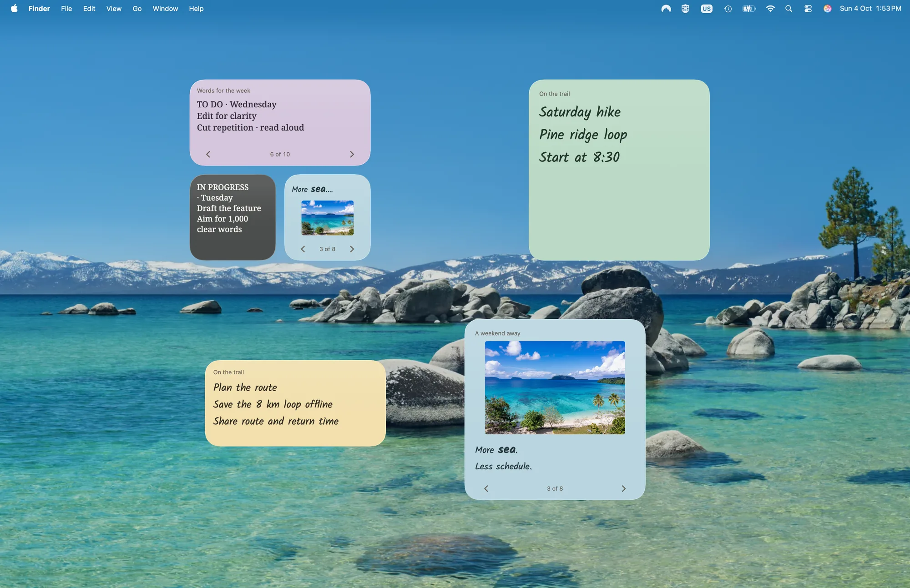Go to next note in A weekend away widget
This screenshot has height=588, width=910.
point(624,488)
